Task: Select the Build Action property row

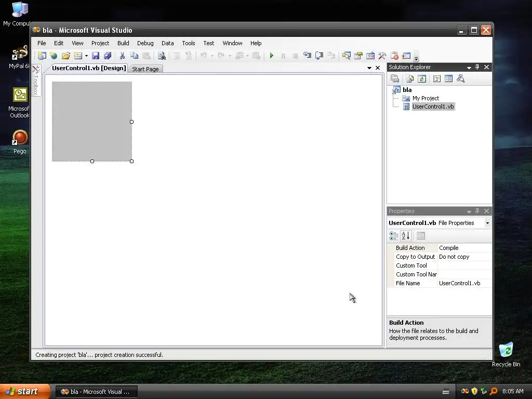Action: coord(440,248)
